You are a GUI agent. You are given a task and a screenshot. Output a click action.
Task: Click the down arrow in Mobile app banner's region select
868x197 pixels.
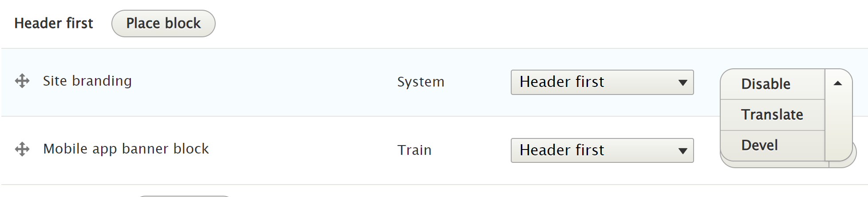point(683,151)
